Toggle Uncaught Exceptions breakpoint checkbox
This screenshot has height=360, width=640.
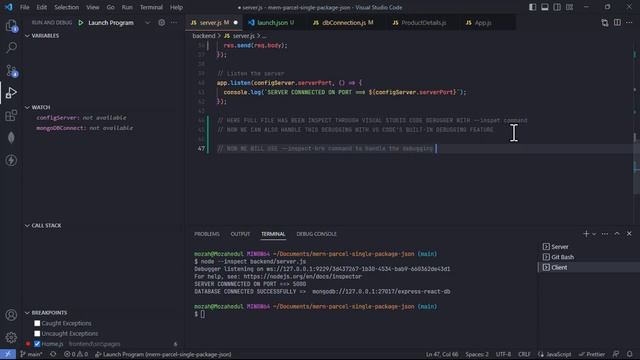point(37,333)
